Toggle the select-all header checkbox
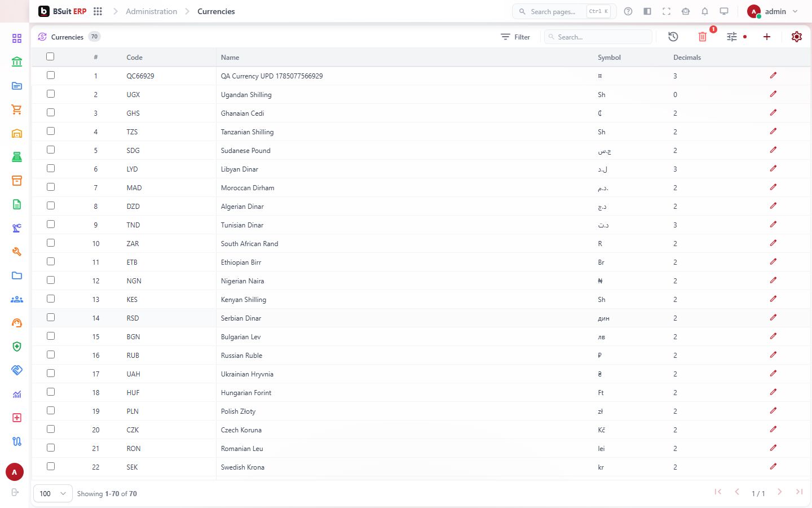Image resolution: width=812 pixels, height=508 pixels. click(x=50, y=56)
